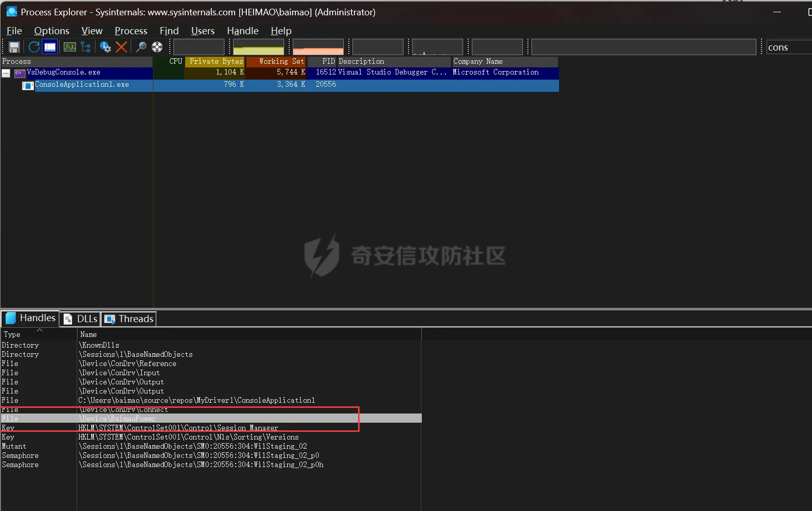Select the Nls\Sorting\Versions key handle
This screenshot has height=511, width=812.
[x=211, y=437]
